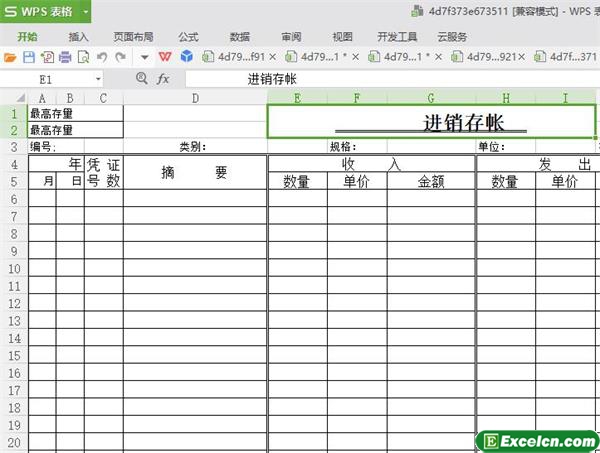The height and width of the screenshot is (453, 600).
Task: Click the 月 header cell
Action: click(x=42, y=181)
